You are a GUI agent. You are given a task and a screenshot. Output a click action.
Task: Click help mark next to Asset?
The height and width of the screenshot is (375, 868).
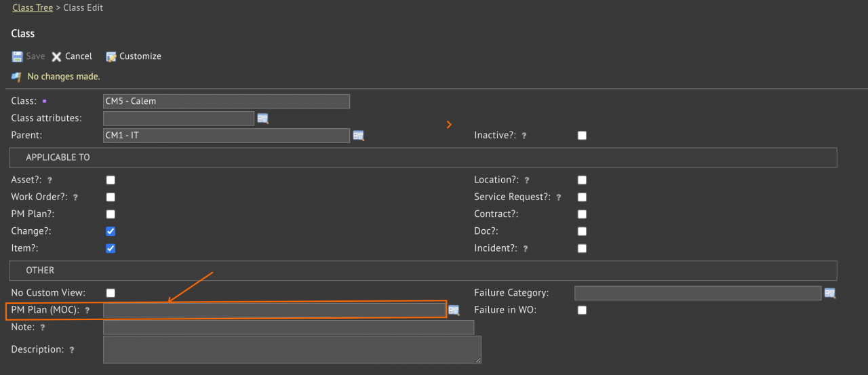click(50, 180)
